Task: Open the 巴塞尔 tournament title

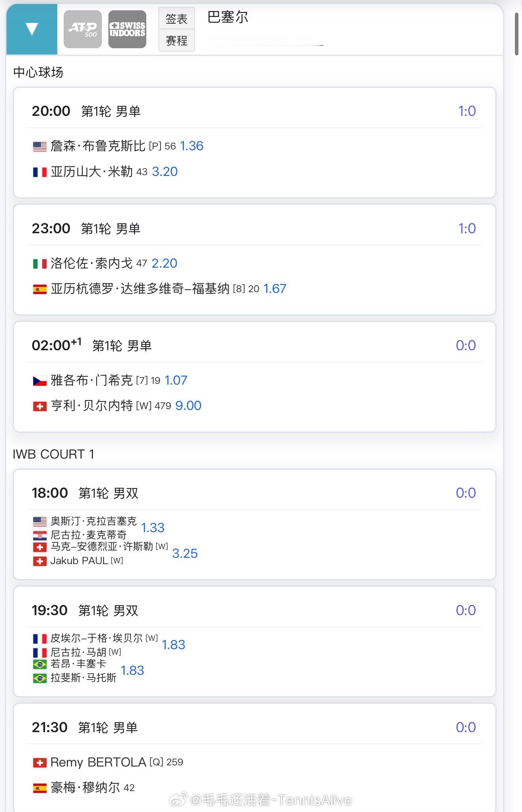Action: point(228,17)
